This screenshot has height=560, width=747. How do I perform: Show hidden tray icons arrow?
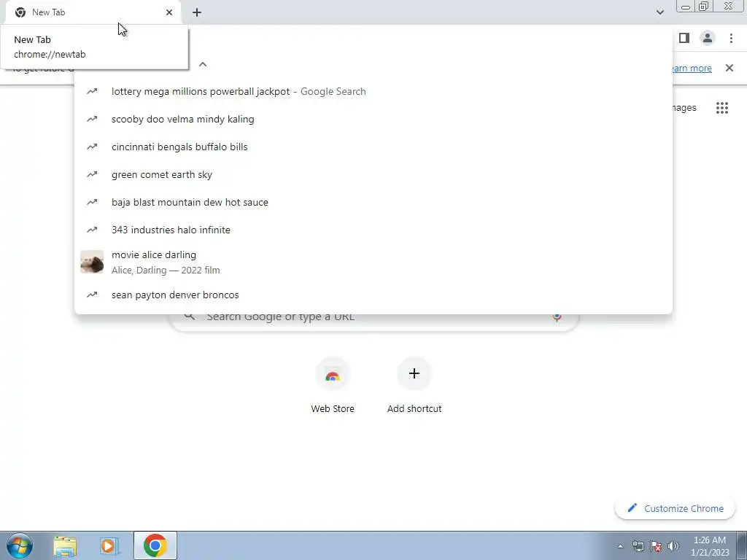click(620, 546)
